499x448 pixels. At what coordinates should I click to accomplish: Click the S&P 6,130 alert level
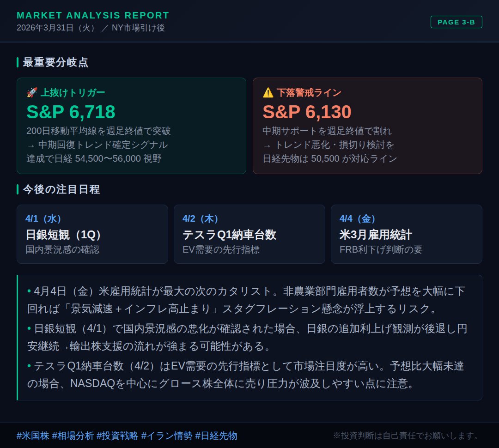click(305, 112)
